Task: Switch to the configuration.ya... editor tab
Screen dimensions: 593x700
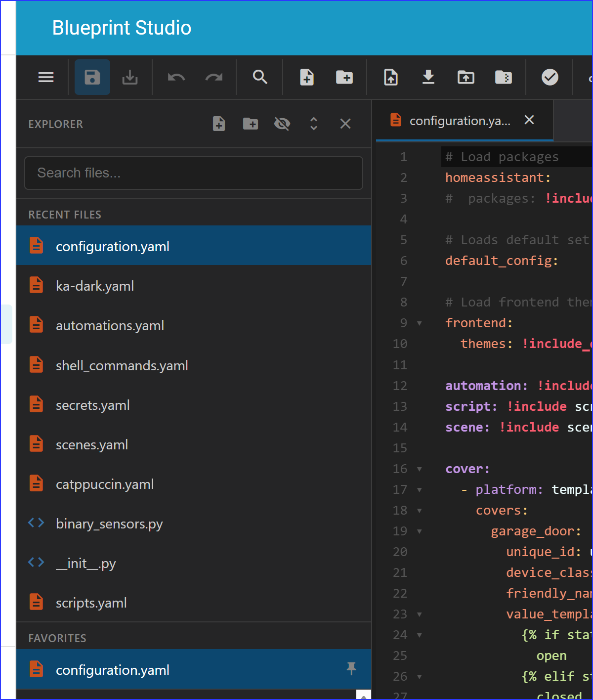Action: (x=460, y=121)
